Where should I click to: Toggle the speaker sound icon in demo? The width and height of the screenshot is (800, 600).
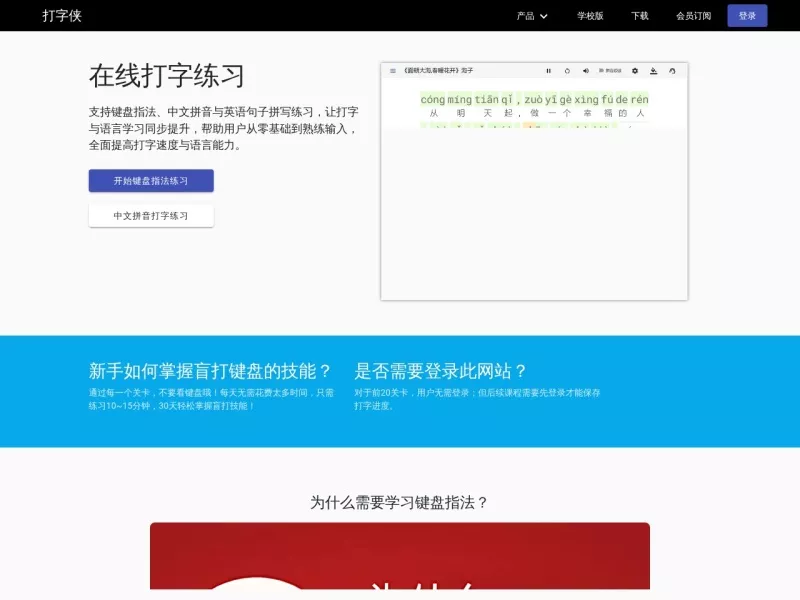coord(586,71)
